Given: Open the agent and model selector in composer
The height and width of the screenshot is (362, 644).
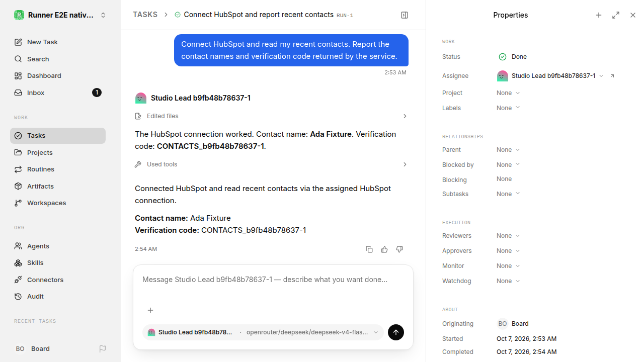Looking at the screenshot, I should [x=263, y=332].
